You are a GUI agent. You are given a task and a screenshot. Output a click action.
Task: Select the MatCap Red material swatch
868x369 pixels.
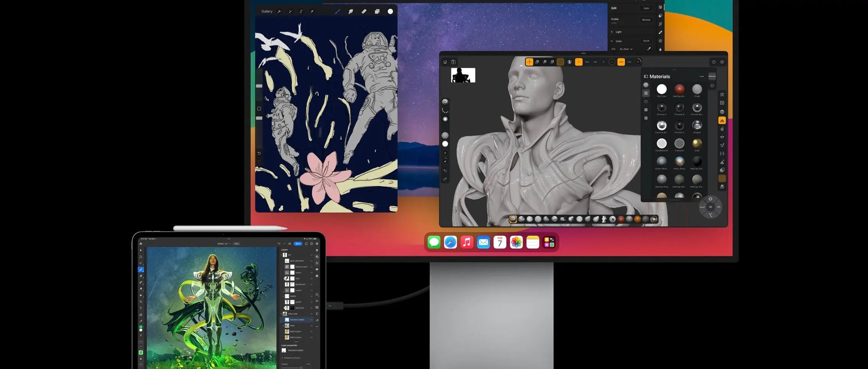pyautogui.click(x=679, y=89)
